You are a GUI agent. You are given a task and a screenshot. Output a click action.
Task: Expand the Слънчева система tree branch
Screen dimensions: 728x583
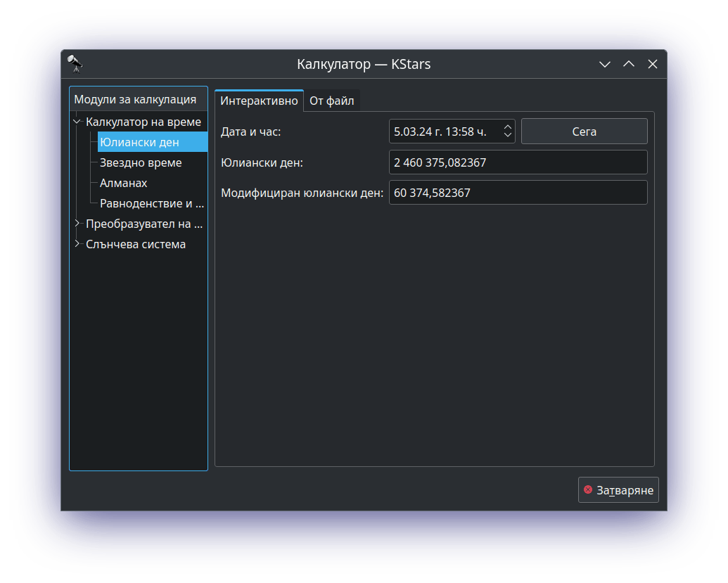click(x=77, y=244)
